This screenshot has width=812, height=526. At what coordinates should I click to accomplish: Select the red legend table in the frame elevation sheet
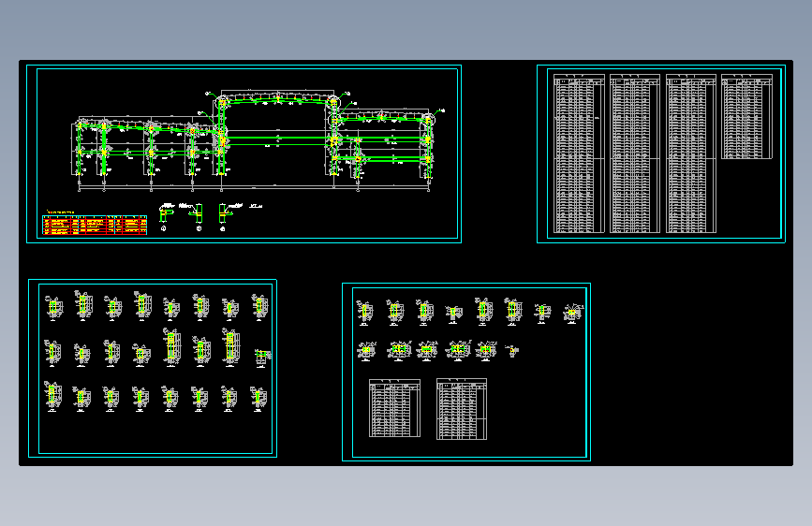(95, 226)
